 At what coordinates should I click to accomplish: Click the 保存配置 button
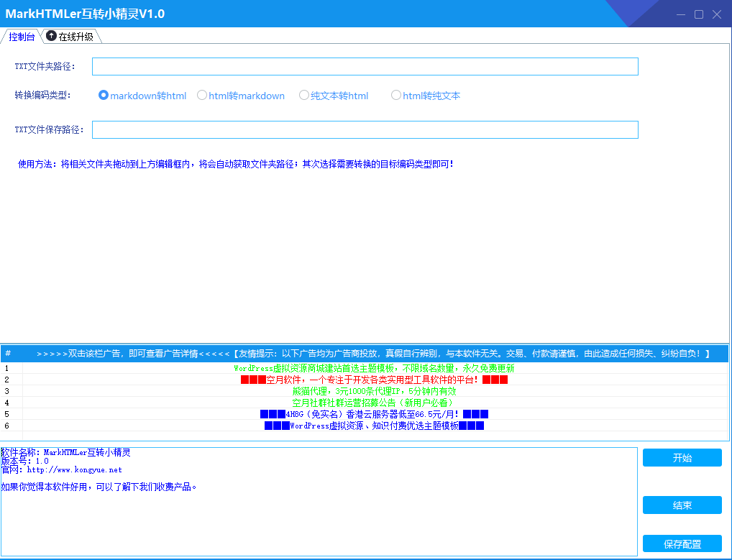(x=681, y=543)
